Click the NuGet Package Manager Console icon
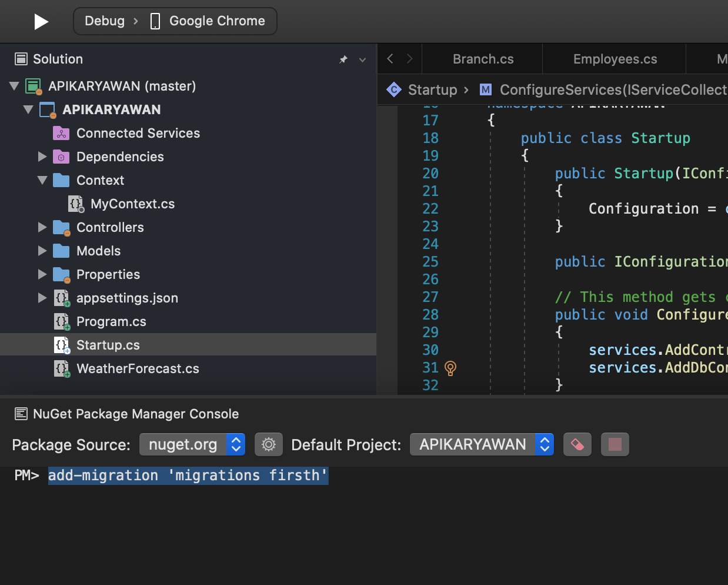This screenshot has height=585, width=728. tap(21, 414)
